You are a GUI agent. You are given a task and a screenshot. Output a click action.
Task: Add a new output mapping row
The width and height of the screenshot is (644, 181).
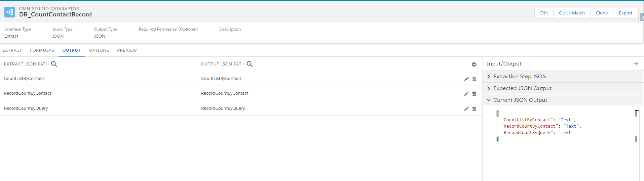point(474,64)
